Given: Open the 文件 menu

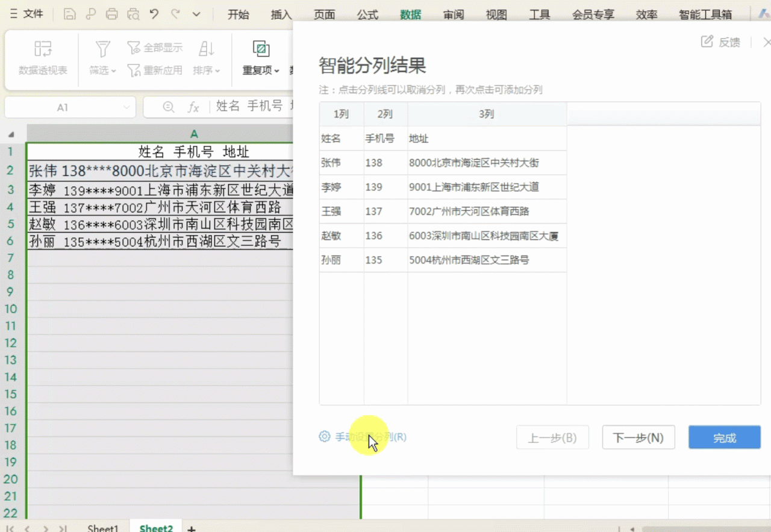Looking at the screenshot, I should click(x=26, y=14).
